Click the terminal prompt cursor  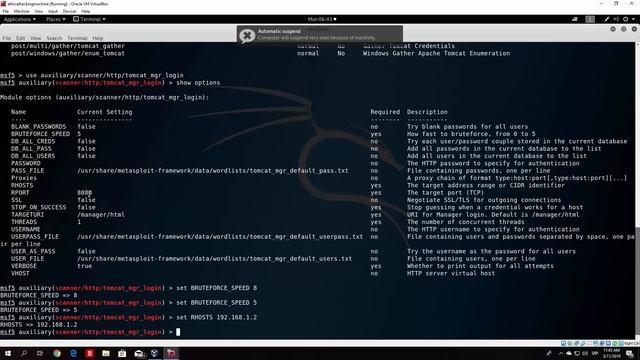178,332
